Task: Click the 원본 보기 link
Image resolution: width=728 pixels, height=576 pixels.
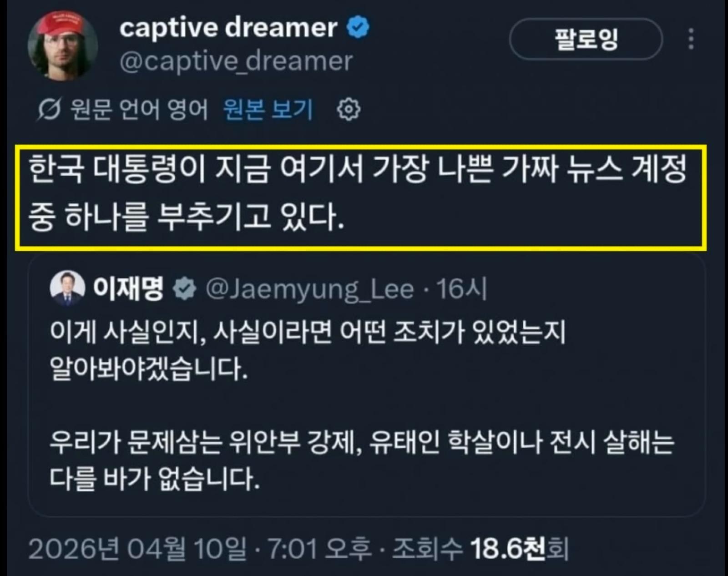Action: (268, 109)
